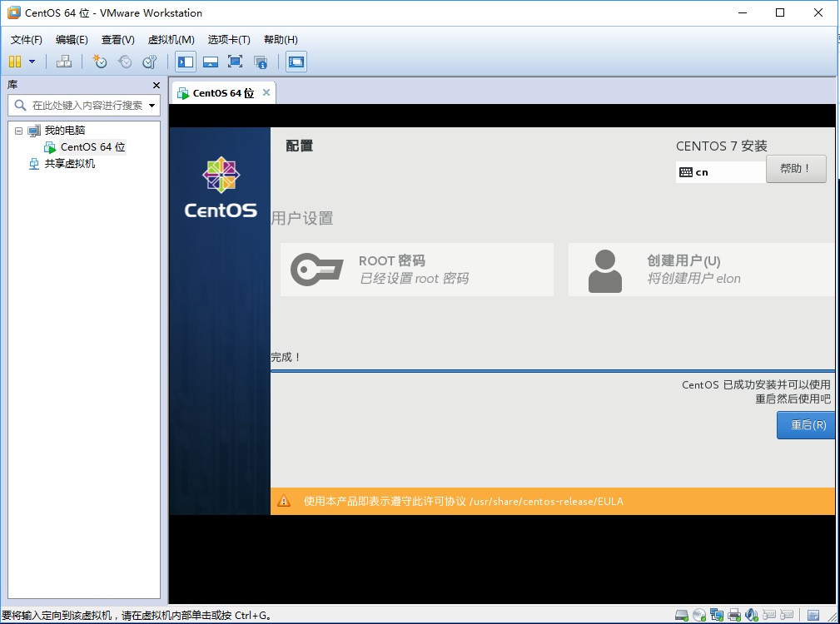
Task: Click the message log status icon
Action: click(813, 616)
